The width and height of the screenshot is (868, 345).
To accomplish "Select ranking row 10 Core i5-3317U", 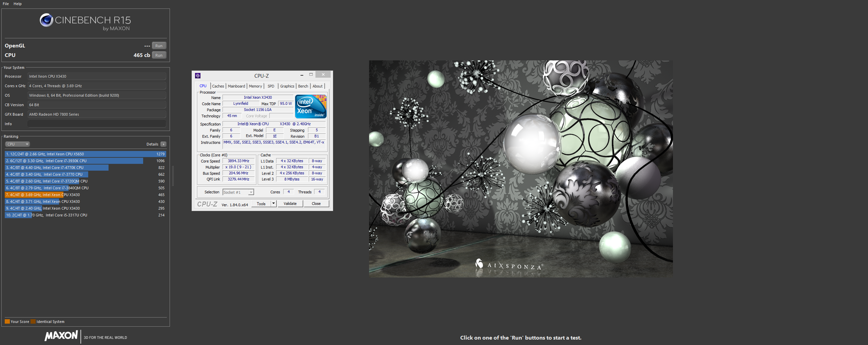I will (x=85, y=215).
